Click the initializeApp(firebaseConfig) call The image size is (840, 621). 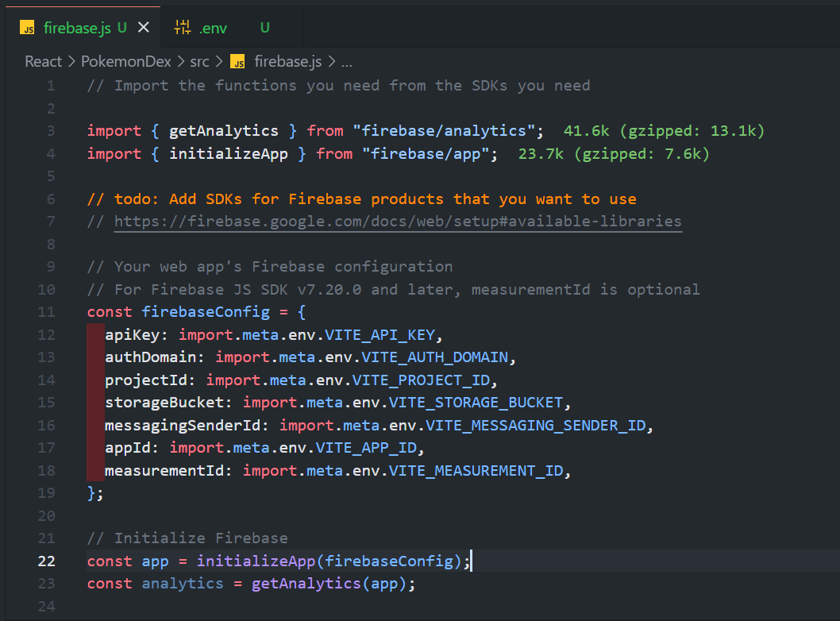pyautogui.click(x=329, y=561)
